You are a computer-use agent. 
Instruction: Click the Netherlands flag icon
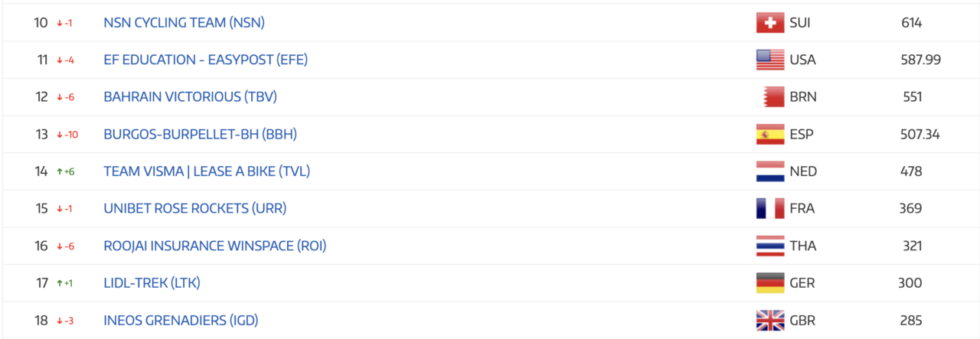click(x=769, y=171)
